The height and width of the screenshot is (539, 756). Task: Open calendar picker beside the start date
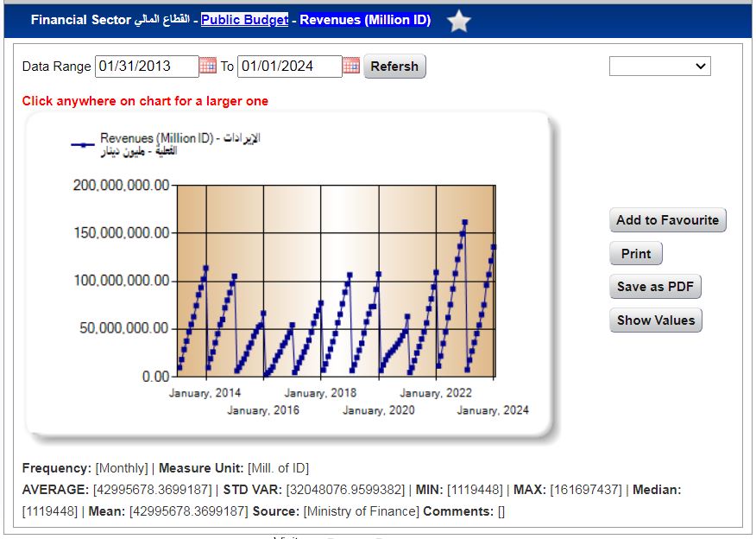coord(208,66)
